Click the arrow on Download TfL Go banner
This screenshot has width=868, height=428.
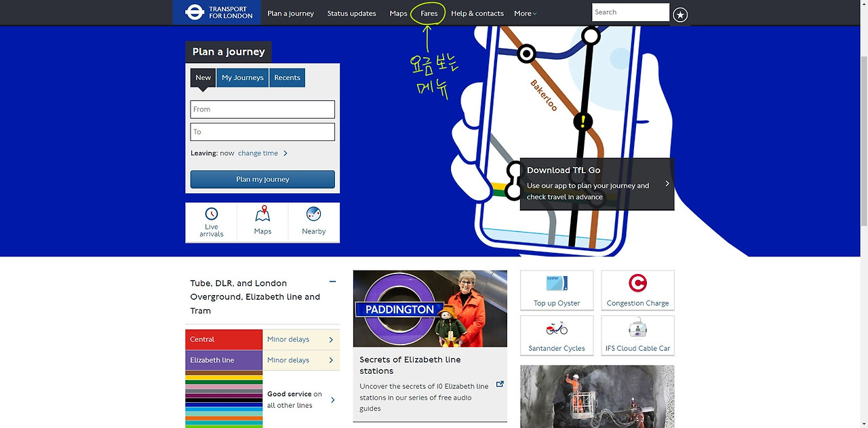click(667, 184)
